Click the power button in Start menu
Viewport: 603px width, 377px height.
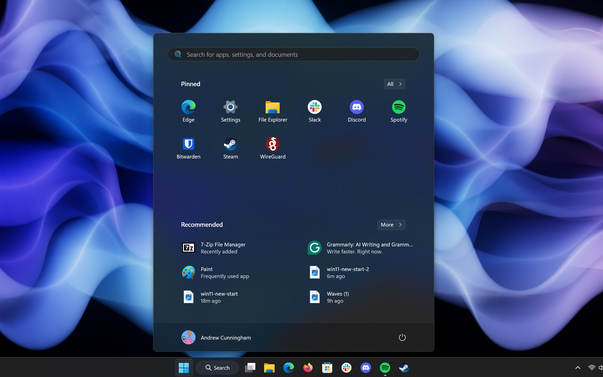(x=402, y=337)
